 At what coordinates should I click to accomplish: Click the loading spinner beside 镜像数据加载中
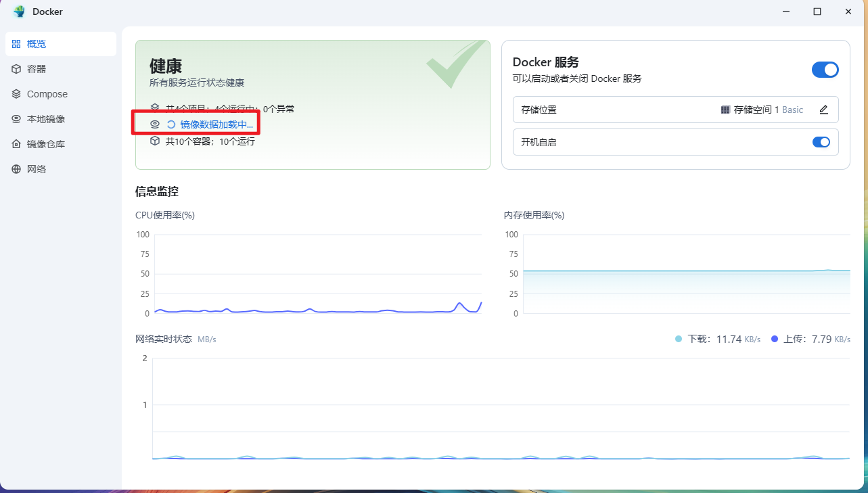pyautogui.click(x=171, y=124)
